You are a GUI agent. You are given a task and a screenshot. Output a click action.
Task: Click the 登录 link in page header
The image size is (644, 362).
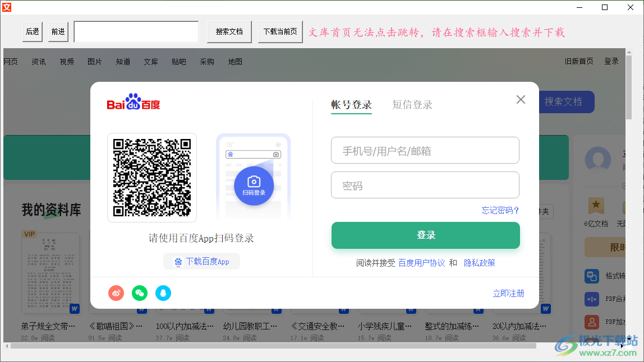(611, 61)
